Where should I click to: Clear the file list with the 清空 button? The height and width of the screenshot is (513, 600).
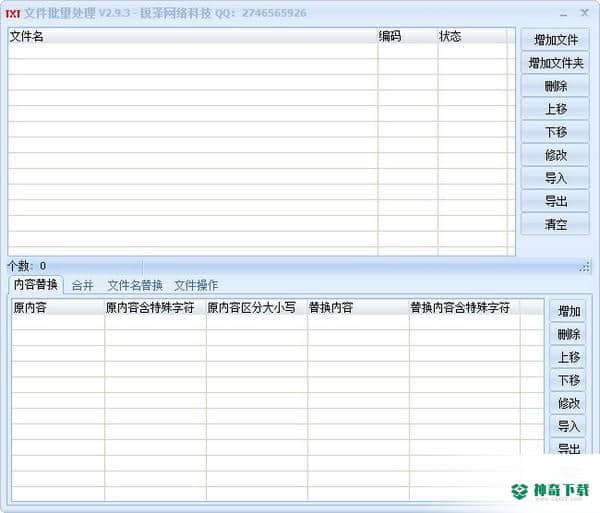pos(555,224)
